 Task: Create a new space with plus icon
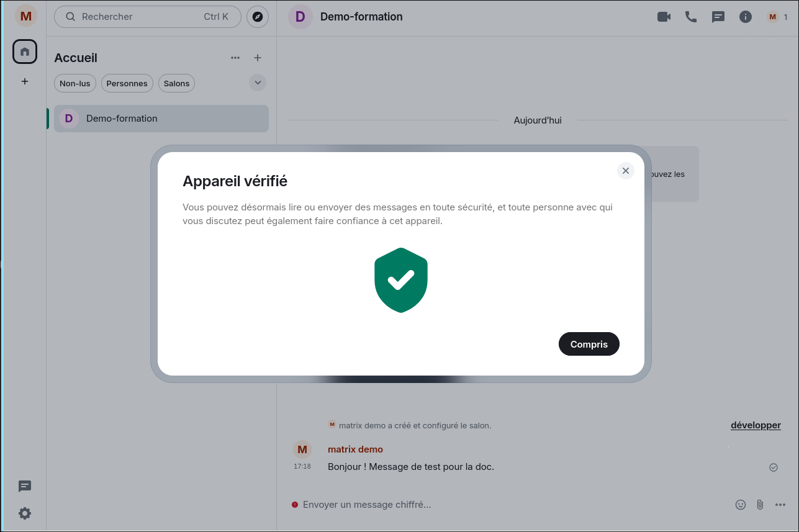[x=25, y=81]
